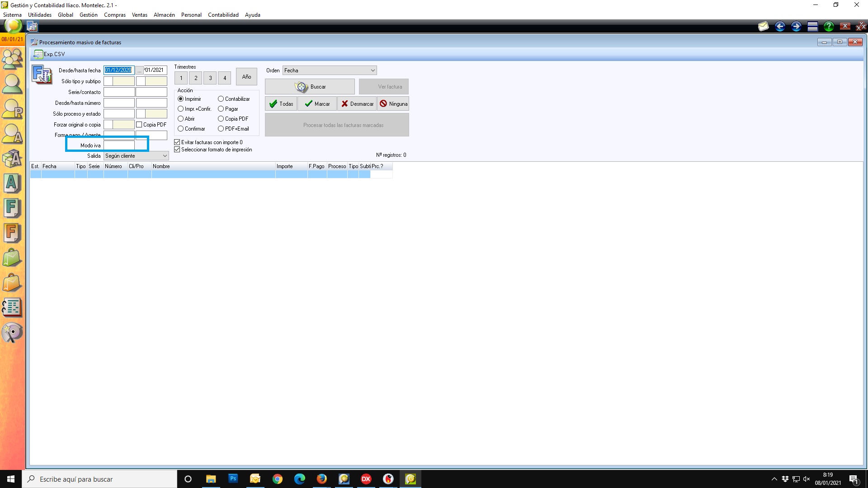Image resolution: width=868 pixels, height=488 pixels.
Task: Open the date picker ellipsis button
Action: tap(140, 70)
